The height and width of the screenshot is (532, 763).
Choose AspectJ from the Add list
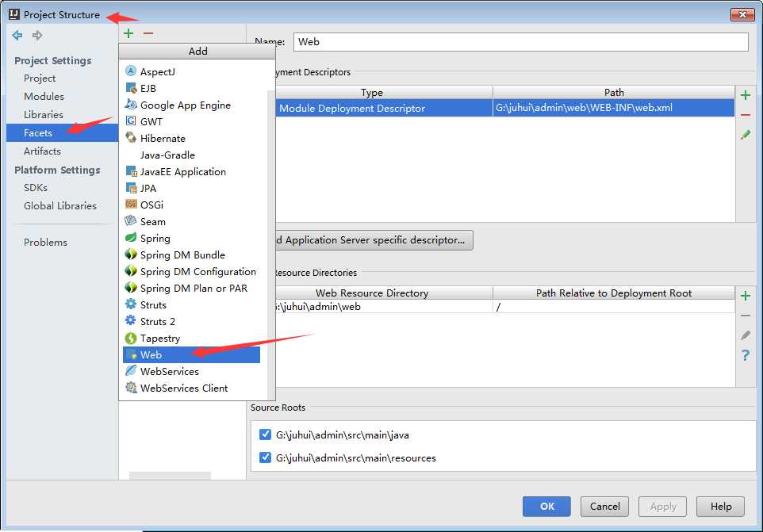coord(191,71)
